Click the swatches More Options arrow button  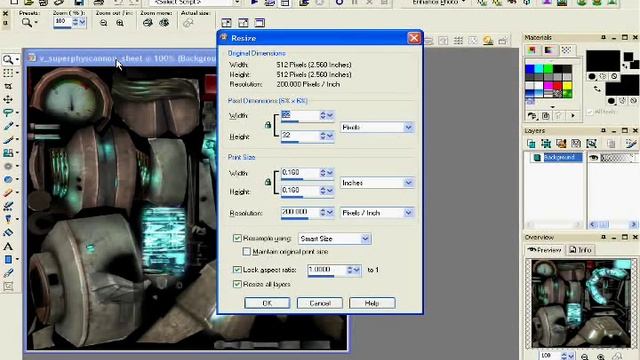573,116
